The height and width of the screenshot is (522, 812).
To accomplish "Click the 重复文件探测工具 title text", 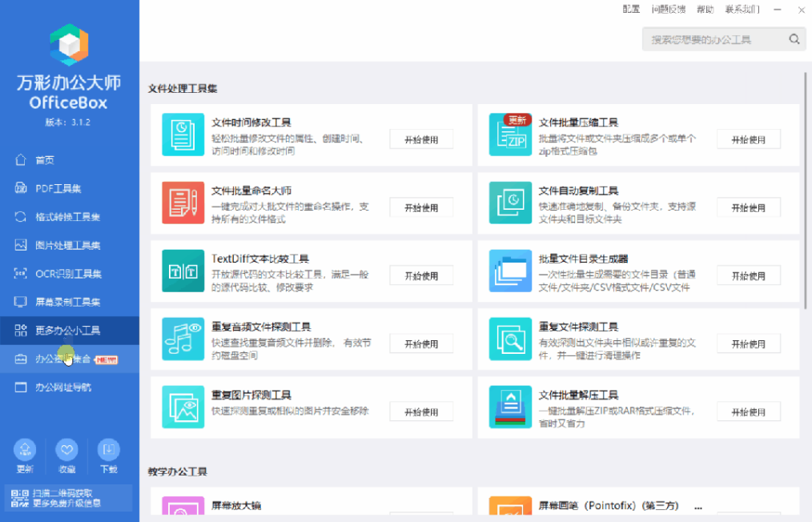I will 578,327.
